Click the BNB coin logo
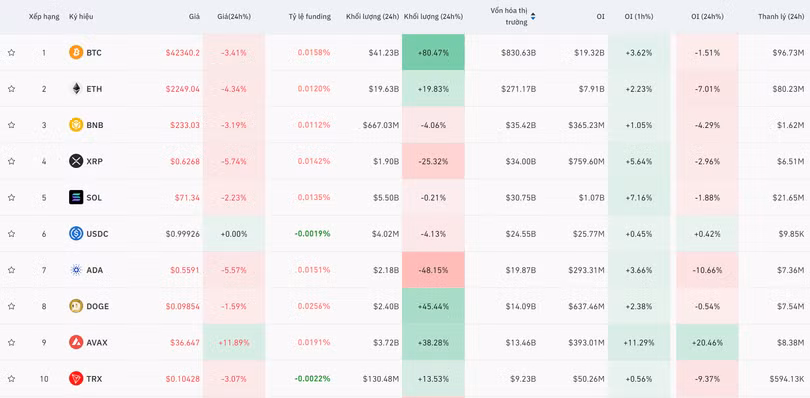810x398 pixels. pos(76,125)
